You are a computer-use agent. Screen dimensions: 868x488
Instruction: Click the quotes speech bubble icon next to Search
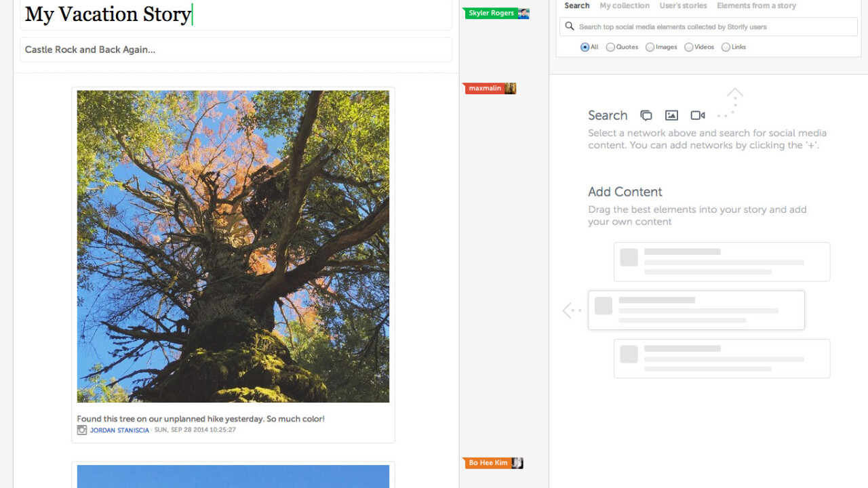point(646,115)
